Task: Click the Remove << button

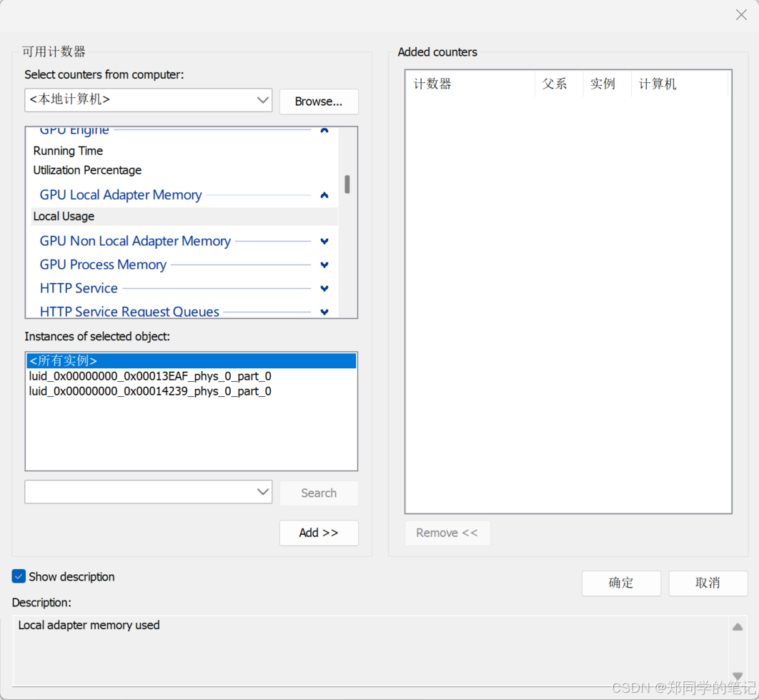Action: coord(447,533)
